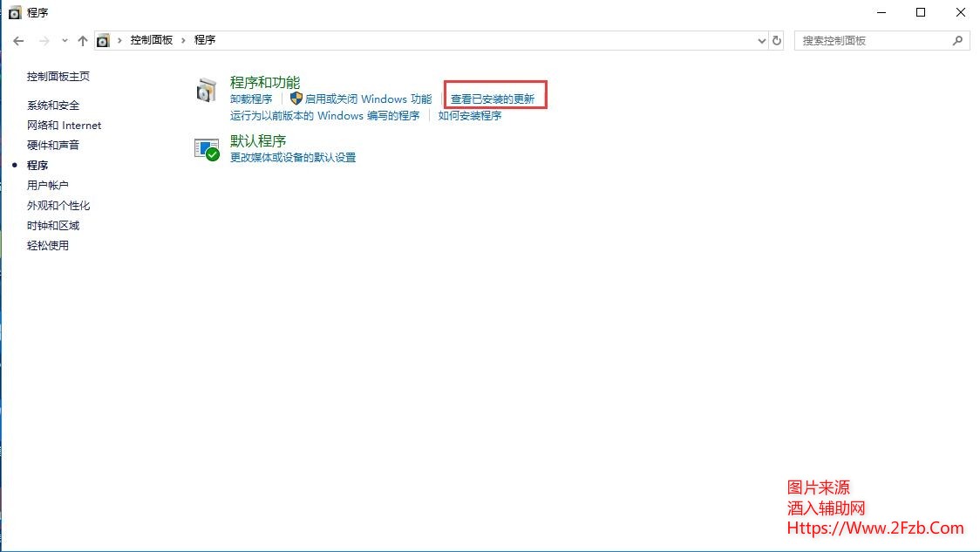Open 轻松使用 category
This screenshot has height=552, width=980.
coord(47,245)
